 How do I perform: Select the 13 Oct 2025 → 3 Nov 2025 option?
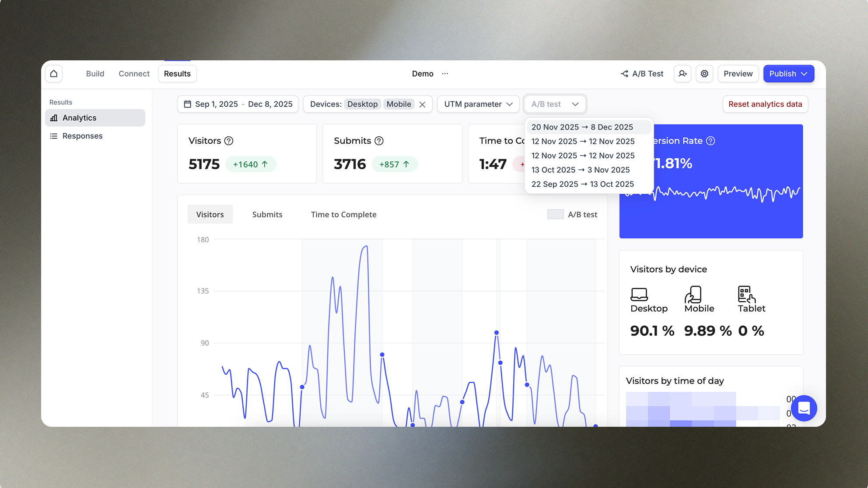point(581,170)
